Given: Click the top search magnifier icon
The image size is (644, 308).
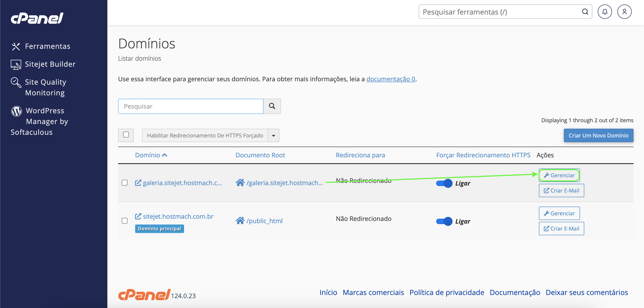Looking at the screenshot, I should 585,12.
